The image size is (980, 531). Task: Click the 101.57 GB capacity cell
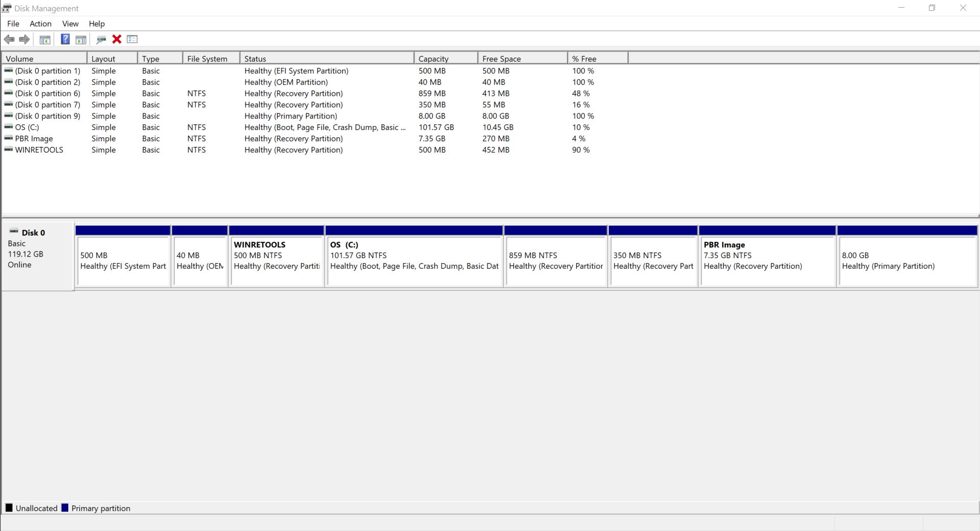coord(436,127)
